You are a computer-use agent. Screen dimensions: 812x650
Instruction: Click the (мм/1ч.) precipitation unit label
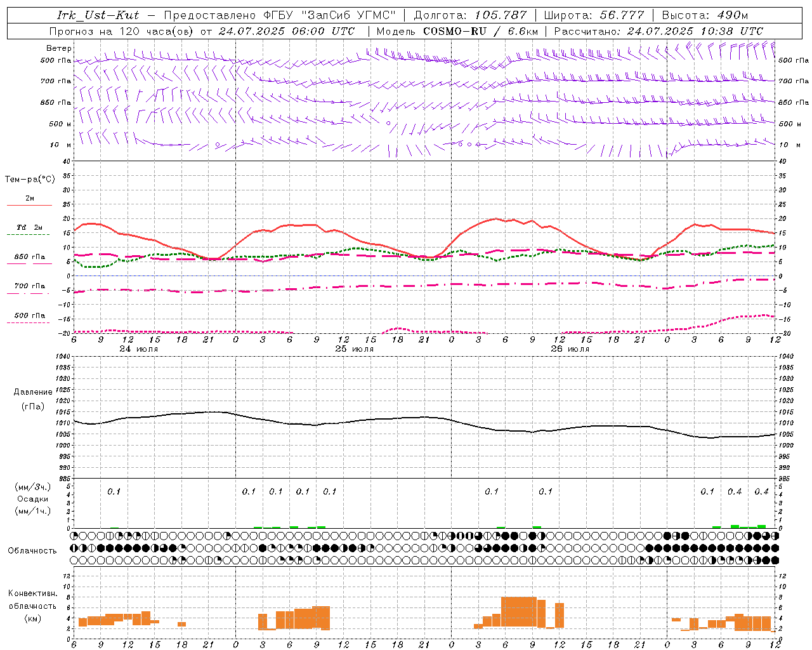point(33,511)
